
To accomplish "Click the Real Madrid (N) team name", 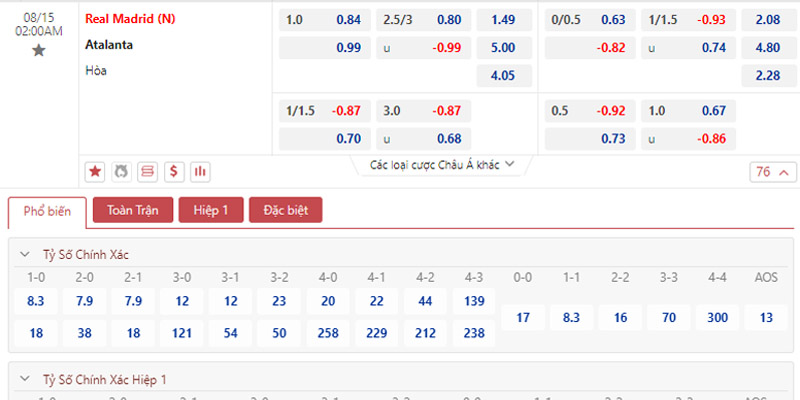I will coord(130,19).
